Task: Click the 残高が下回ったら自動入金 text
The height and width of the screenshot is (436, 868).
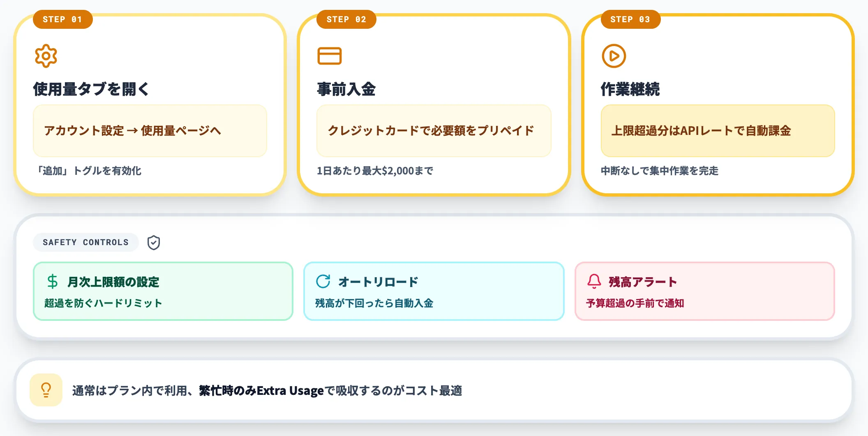Action: click(x=374, y=303)
